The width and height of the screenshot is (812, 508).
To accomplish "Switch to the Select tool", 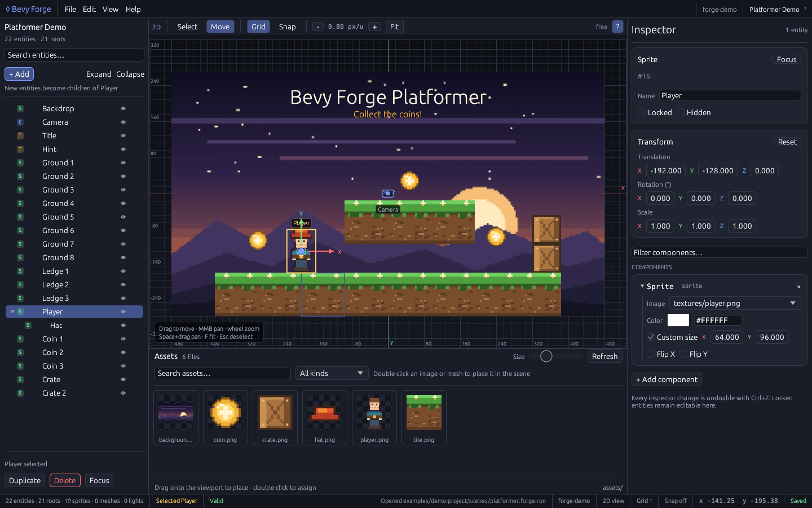I will (x=187, y=27).
